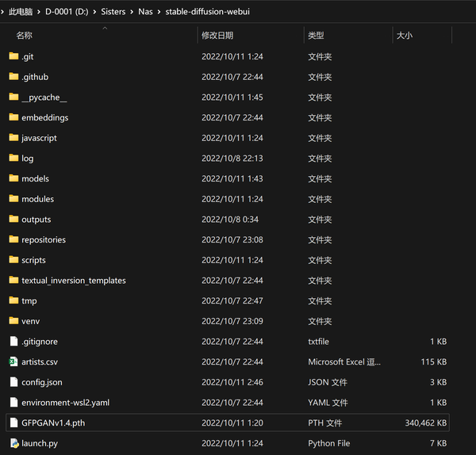Expand the chevron after 此电脑
The width and height of the screenshot is (476, 455).
click(x=39, y=12)
